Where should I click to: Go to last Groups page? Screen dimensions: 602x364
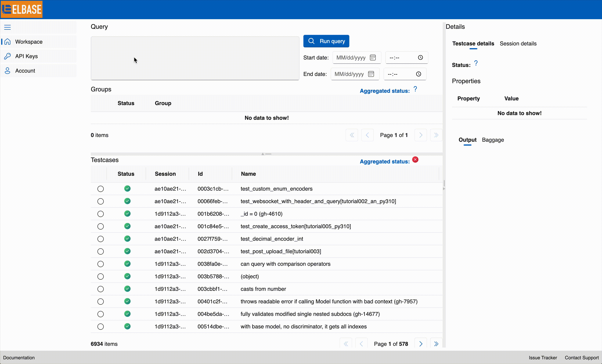(436, 135)
